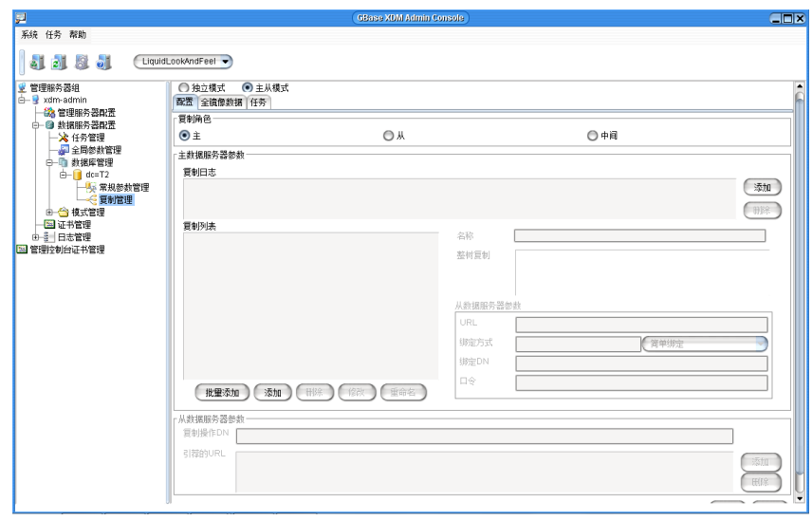Click the 数据库管理 node icon

[x=64, y=162]
